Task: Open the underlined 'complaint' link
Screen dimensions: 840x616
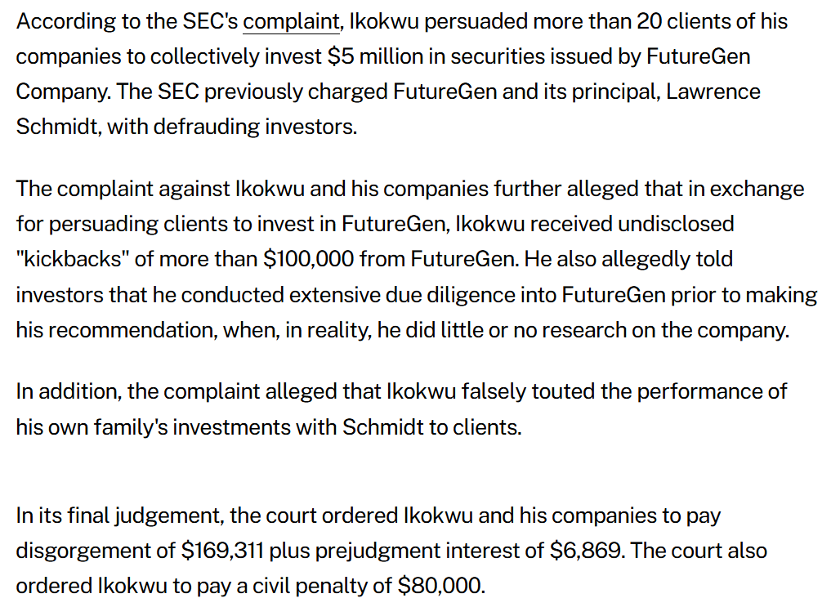Action: (290, 21)
